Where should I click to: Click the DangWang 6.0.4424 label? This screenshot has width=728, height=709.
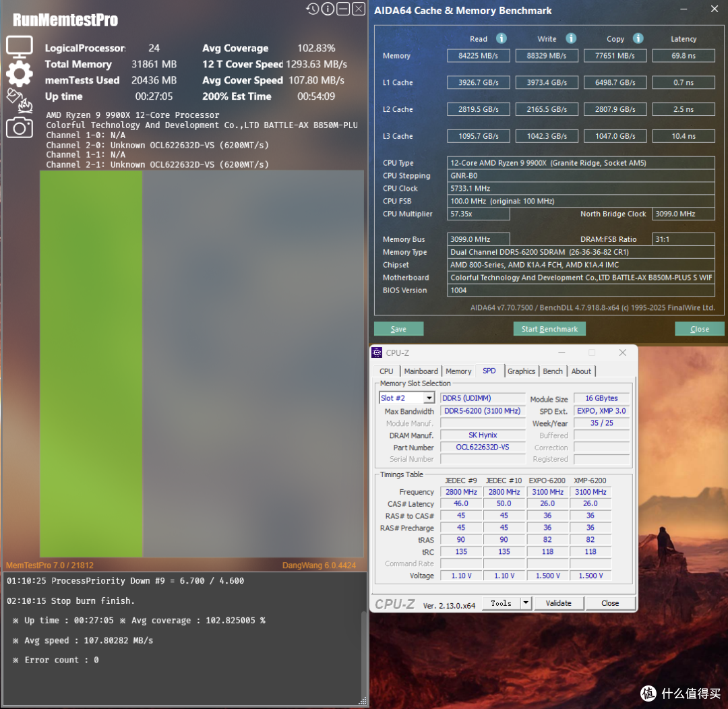[x=319, y=565]
